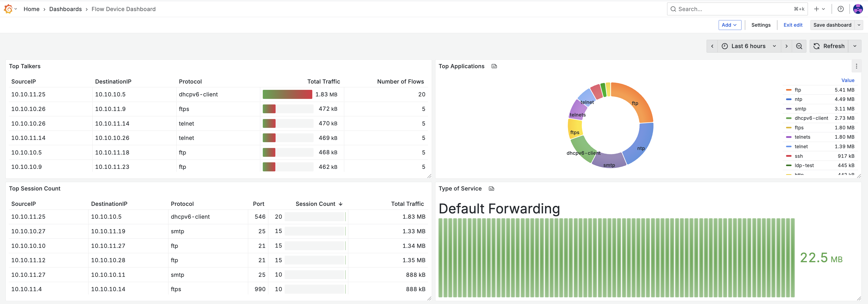
Task: Click Session Count sort descending arrow
Action: point(341,204)
